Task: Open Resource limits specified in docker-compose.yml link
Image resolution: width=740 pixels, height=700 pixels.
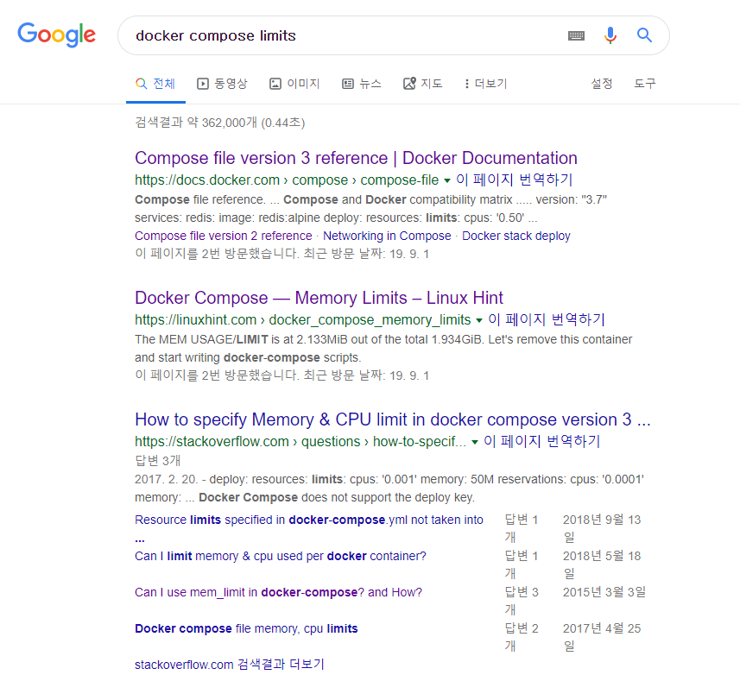Action: click(309, 520)
